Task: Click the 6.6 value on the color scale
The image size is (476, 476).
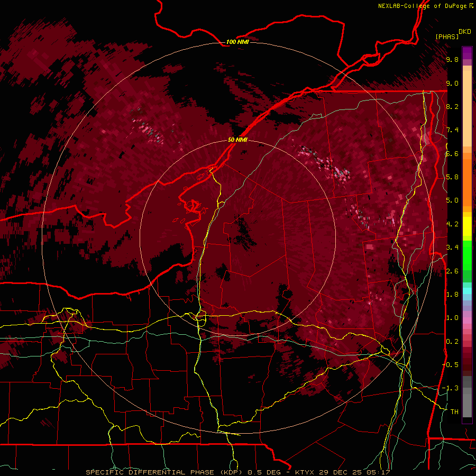Action: pos(452,154)
